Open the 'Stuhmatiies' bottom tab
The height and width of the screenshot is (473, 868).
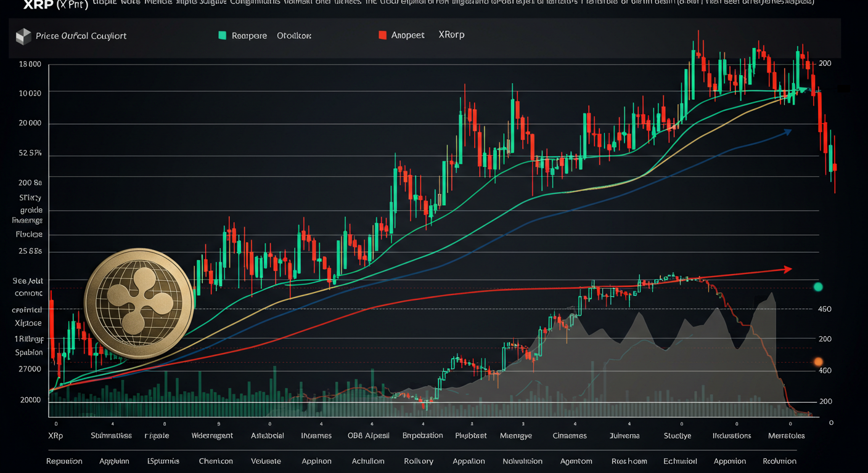(111, 435)
